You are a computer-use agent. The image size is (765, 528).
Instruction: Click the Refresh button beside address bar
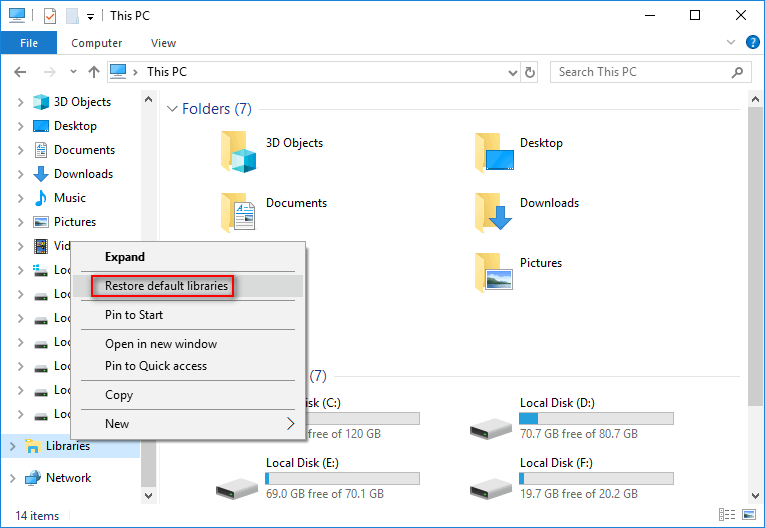pos(530,72)
